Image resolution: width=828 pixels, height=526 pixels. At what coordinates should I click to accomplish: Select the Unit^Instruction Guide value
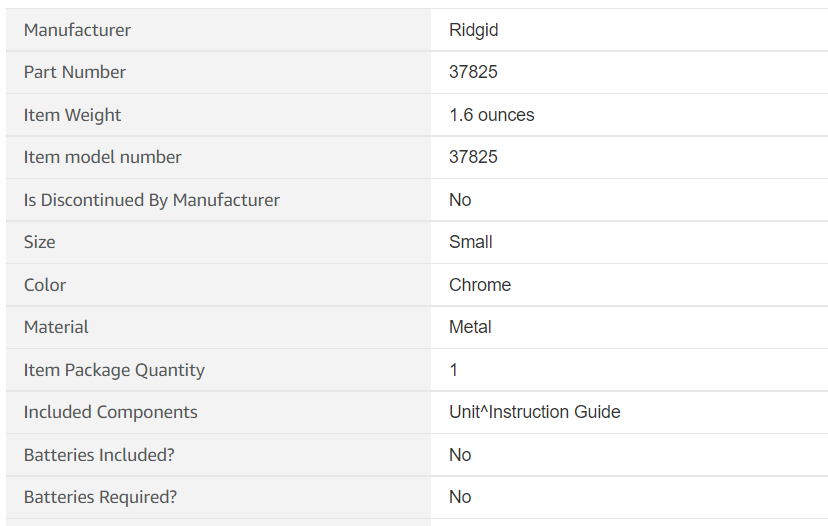(534, 412)
